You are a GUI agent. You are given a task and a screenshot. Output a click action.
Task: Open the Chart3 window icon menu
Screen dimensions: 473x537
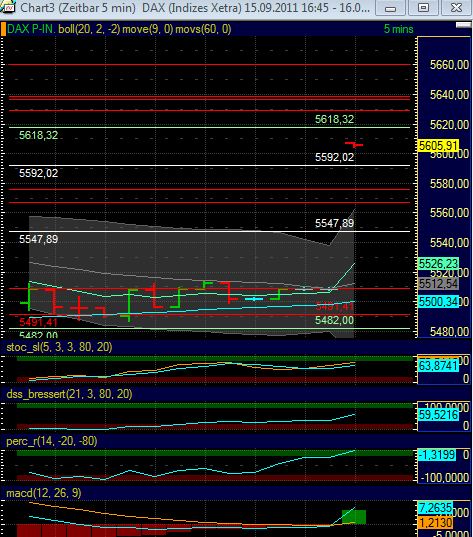click(x=8, y=7)
